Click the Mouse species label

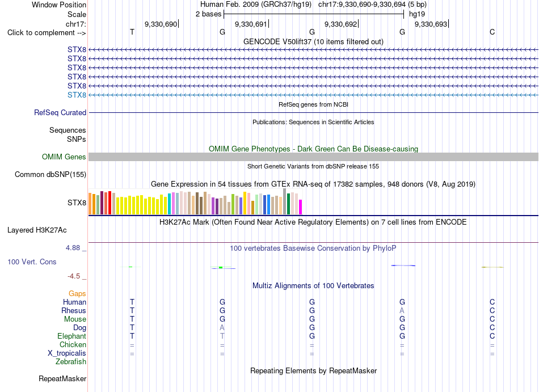click(75, 319)
